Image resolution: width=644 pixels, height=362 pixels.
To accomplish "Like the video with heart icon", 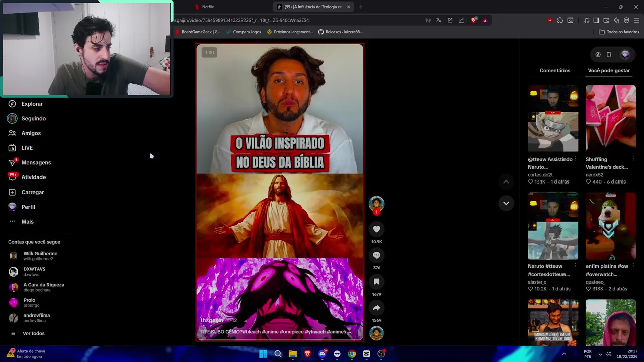I will click(x=376, y=229).
